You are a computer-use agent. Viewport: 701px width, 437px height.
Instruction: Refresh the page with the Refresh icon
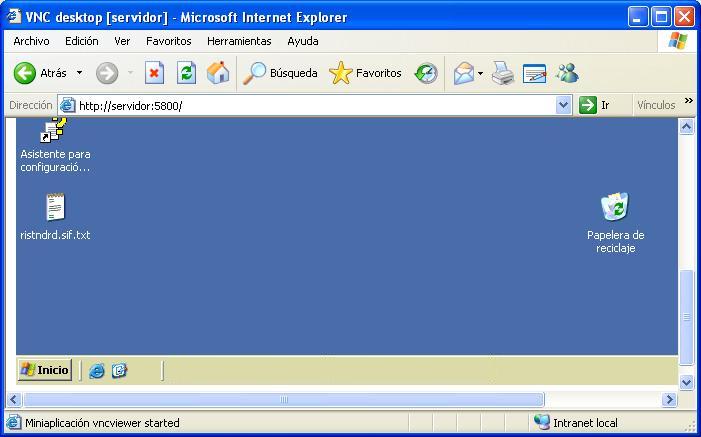[x=186, y=73]
